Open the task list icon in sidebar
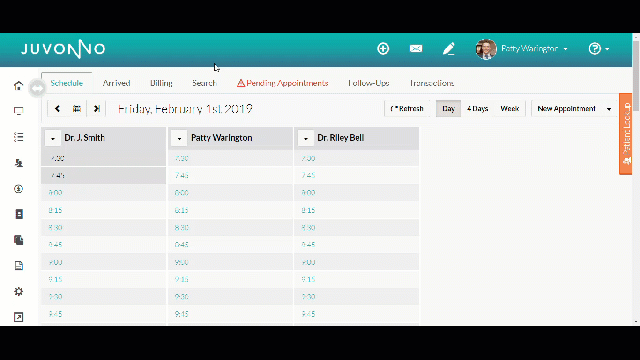Viewport: 640px width, 360px height. click(18, 137)
